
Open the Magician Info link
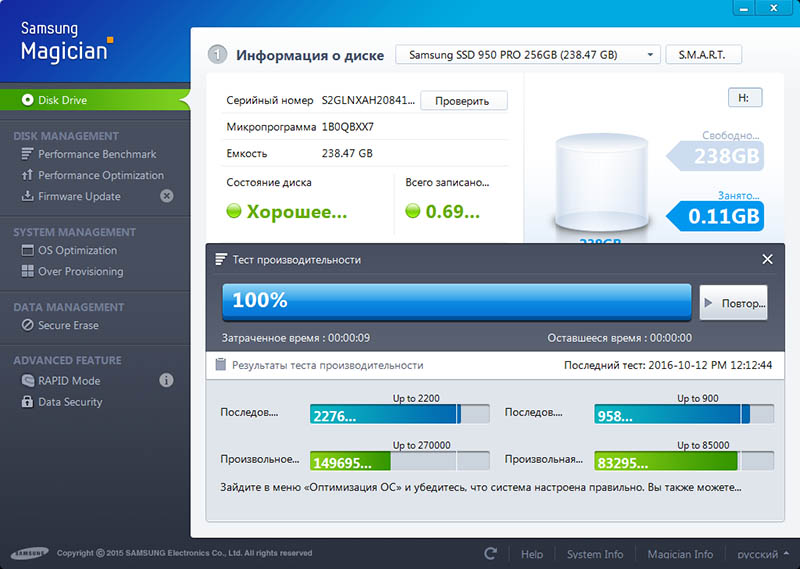click(x=680, y=554)
